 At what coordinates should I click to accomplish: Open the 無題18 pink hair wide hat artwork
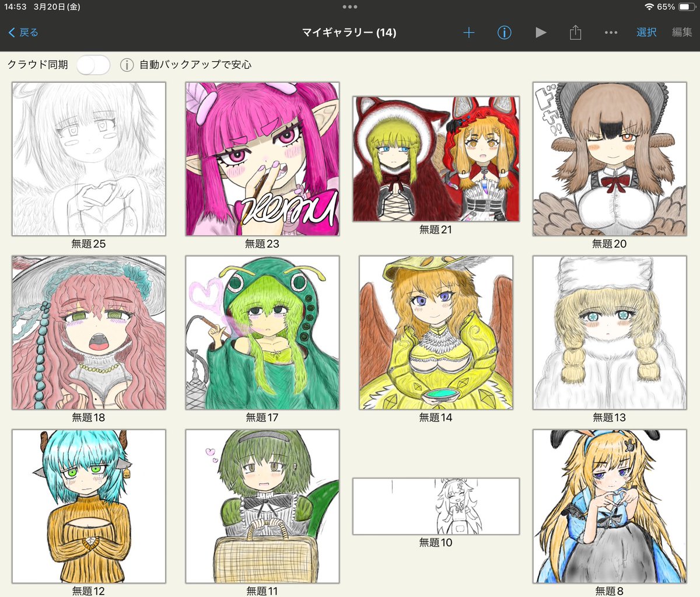point(89,333)
